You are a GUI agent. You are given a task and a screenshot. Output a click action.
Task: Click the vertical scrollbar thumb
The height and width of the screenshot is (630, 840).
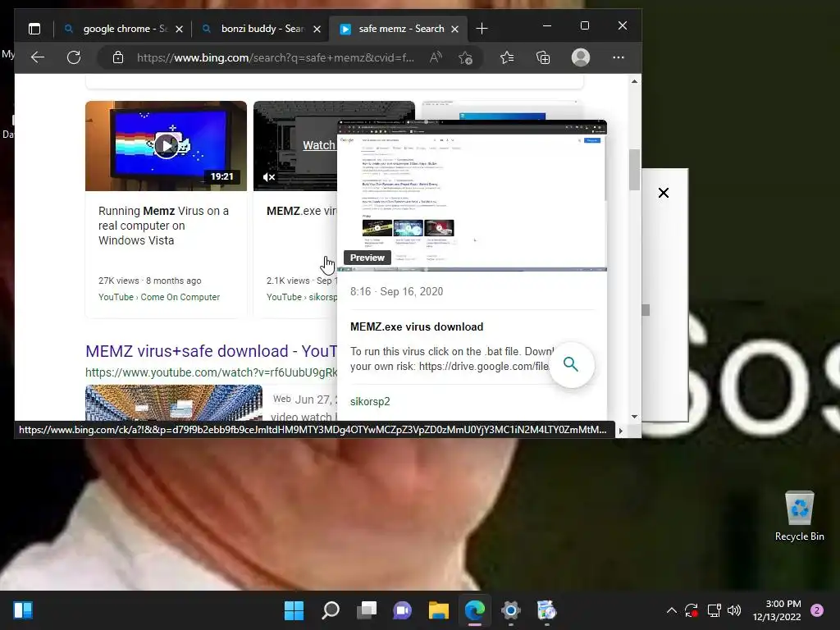tap(634, 169)
